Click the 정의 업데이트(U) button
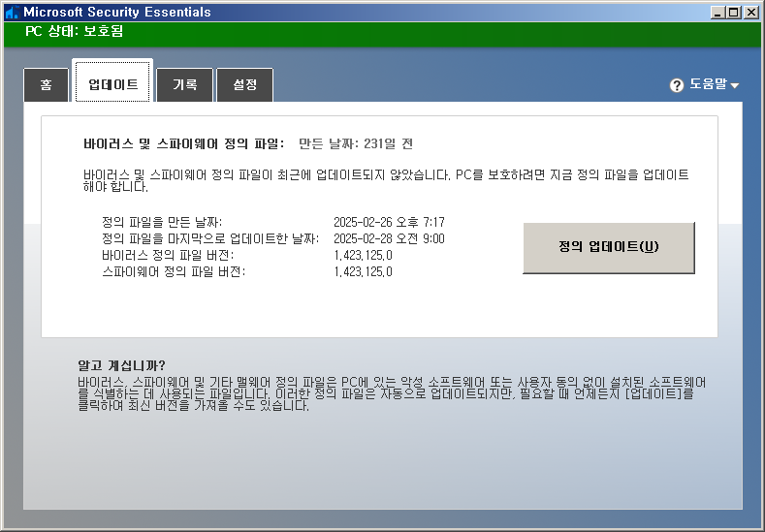 click(609, 248)
